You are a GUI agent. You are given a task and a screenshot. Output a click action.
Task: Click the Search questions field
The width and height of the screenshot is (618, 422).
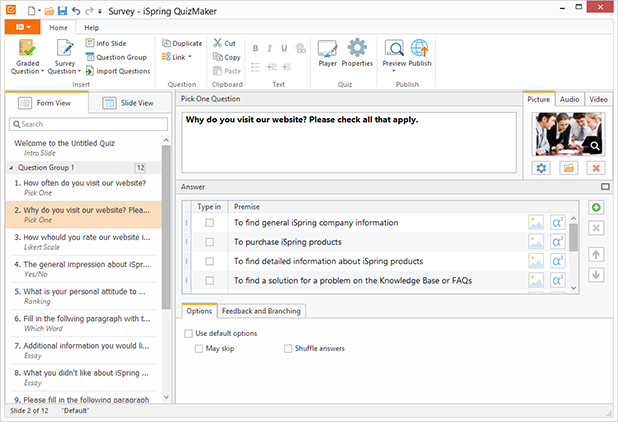[x=88, y=124]
